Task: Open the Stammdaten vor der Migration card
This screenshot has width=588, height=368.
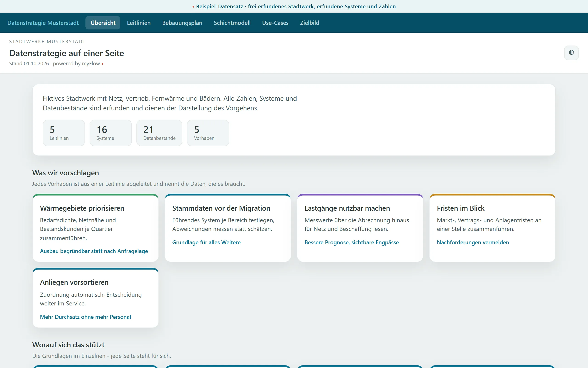Action: [228, 228]
